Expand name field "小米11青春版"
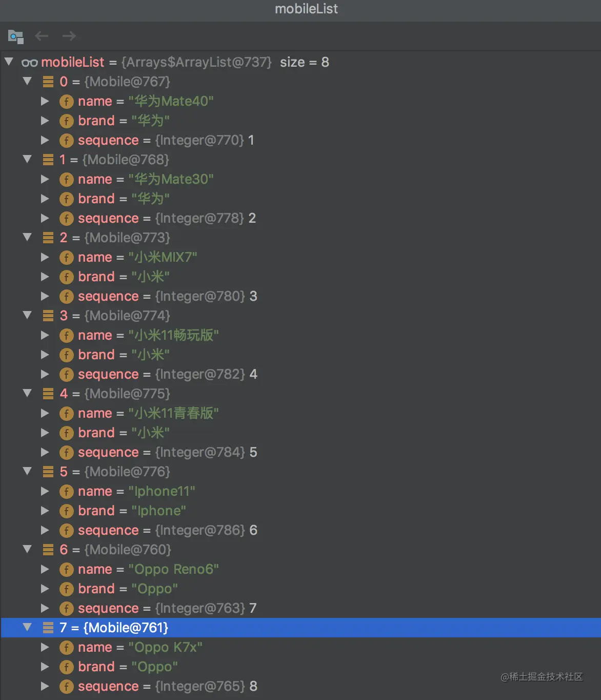601x700 pixels. (x=45, y=413)
